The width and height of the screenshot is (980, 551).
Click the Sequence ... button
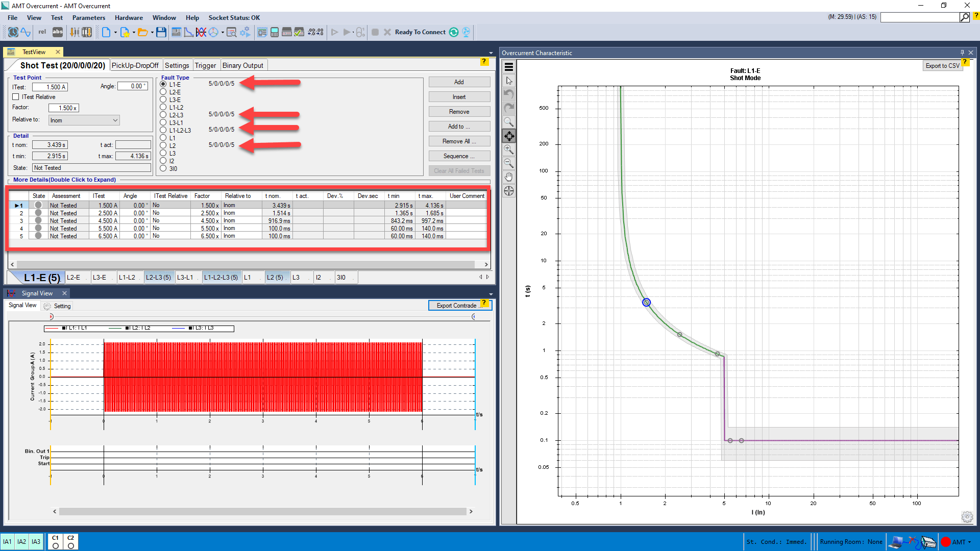point(459,156)
